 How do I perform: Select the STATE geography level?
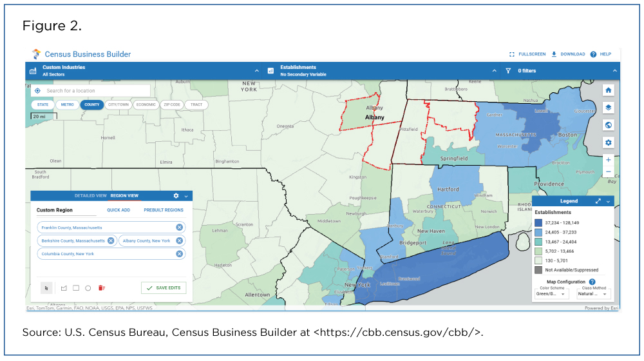click(x=43, y=105)
